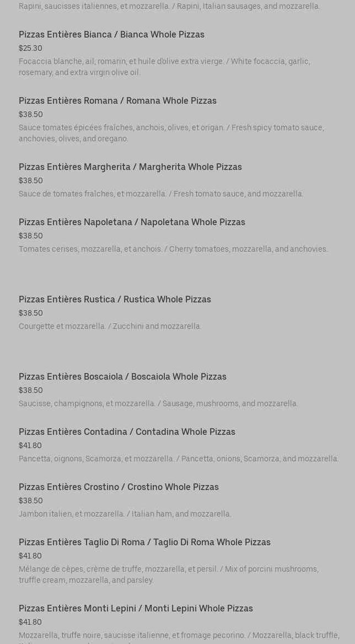Select Romana Whole Pizzas menu item

(x=117, y=100)
